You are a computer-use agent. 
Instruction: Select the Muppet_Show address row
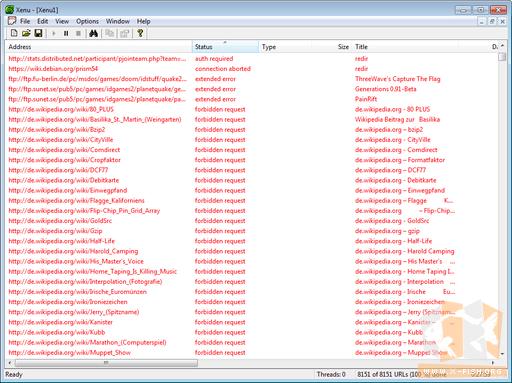pyautogui.click(x=70, y=352)
